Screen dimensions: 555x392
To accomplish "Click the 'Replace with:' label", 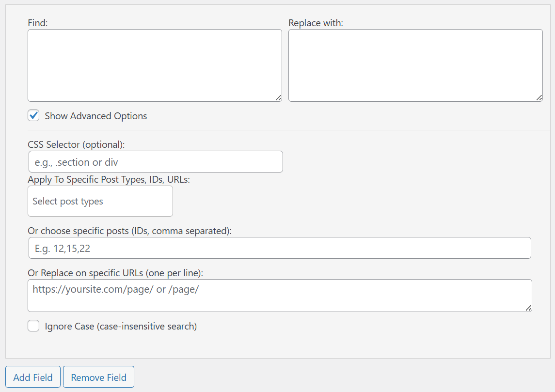I will pyautogui.click(x=316, y=23).
